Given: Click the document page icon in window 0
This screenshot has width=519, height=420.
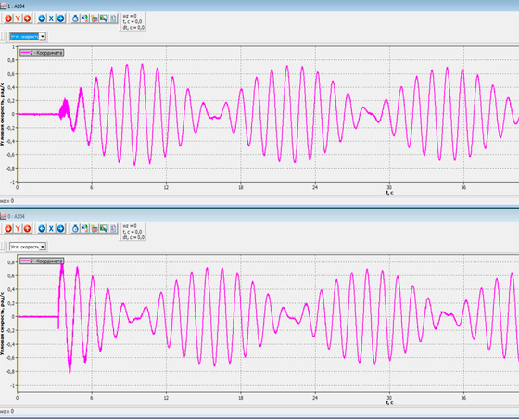Looking at the screenshot, I should point(113,229).
